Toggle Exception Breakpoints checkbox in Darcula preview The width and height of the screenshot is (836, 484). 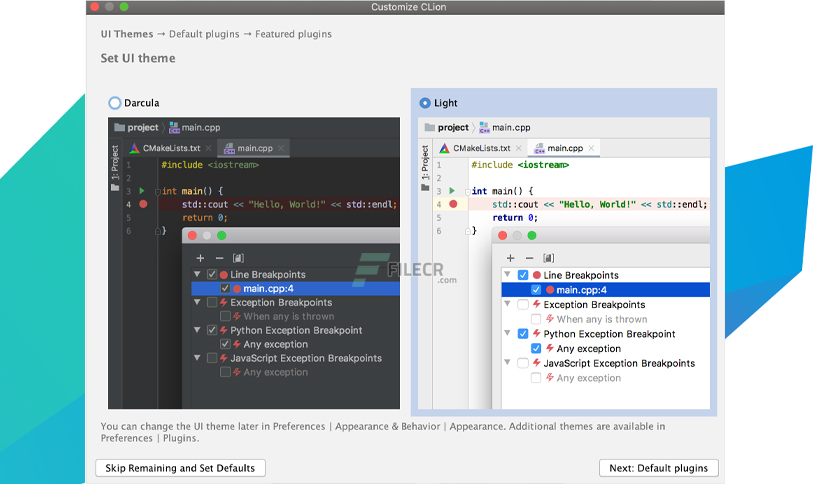(x=212, y=302)
